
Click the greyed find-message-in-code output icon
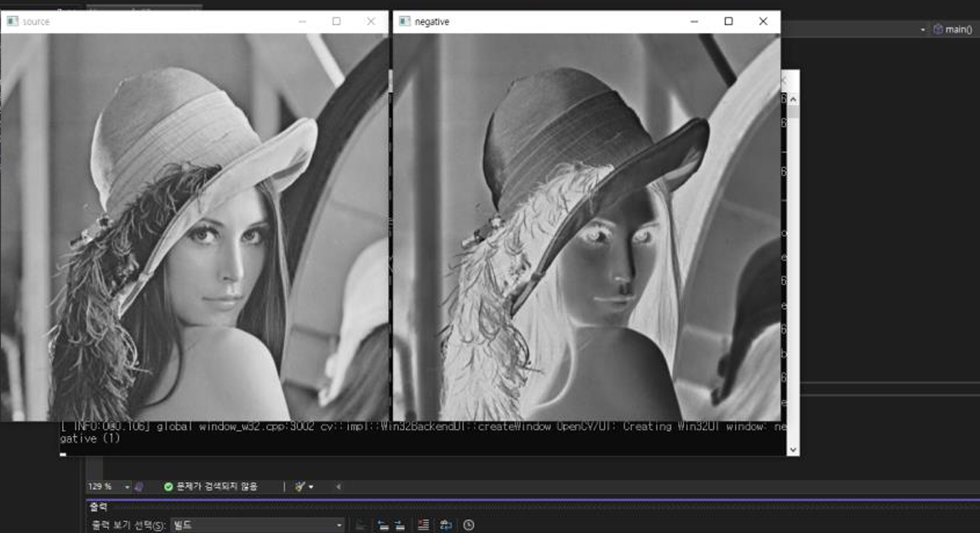361,524
